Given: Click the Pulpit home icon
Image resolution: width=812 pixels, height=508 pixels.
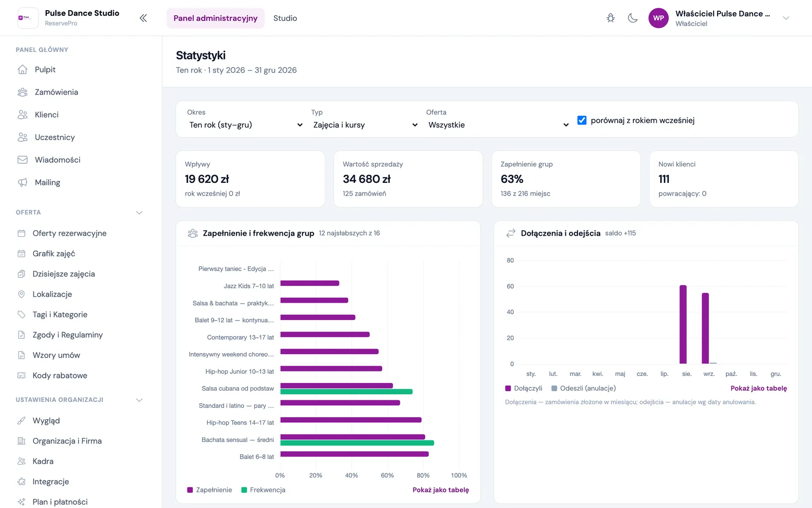Looking at the screenshot, I should pos(22,70).
